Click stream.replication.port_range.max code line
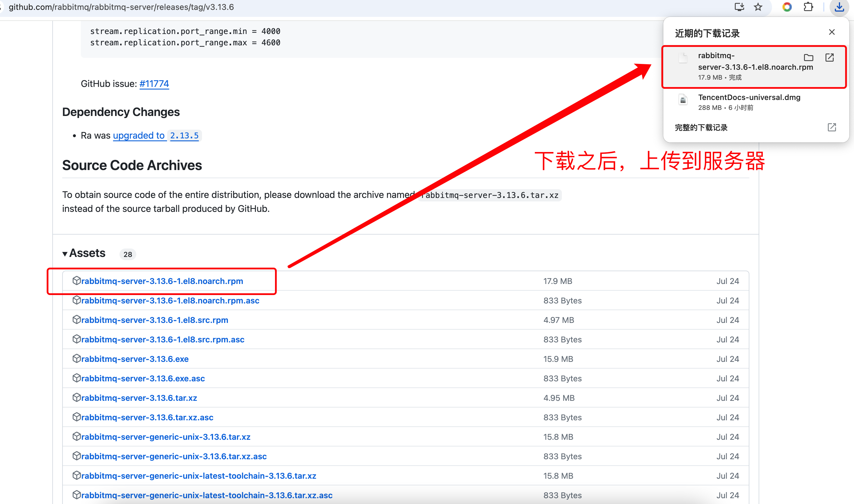The height and width of the screenshot is (504, 854). [185, 43]
